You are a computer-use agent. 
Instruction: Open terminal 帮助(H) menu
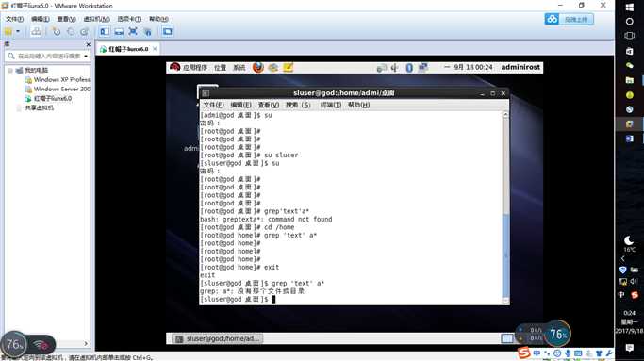point(358,105)
